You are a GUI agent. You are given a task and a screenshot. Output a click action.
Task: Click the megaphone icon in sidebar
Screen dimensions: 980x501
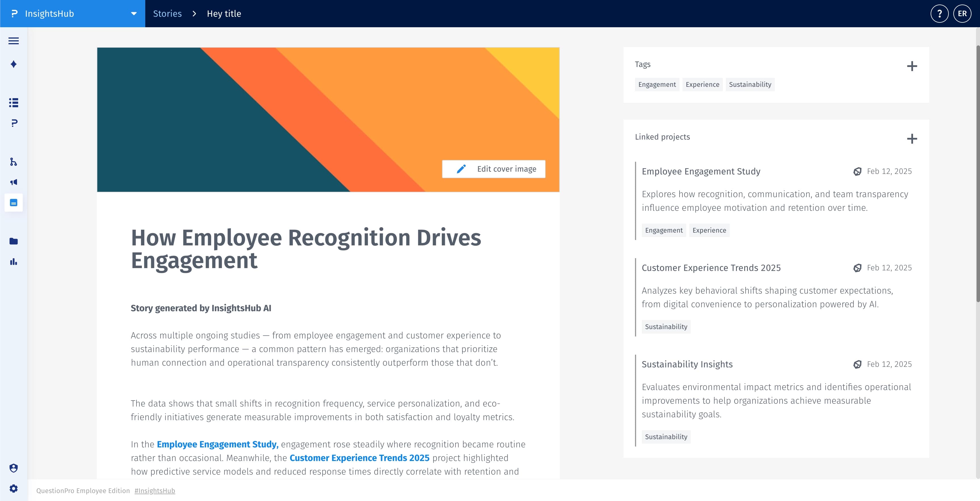click(x=14, y=182)
